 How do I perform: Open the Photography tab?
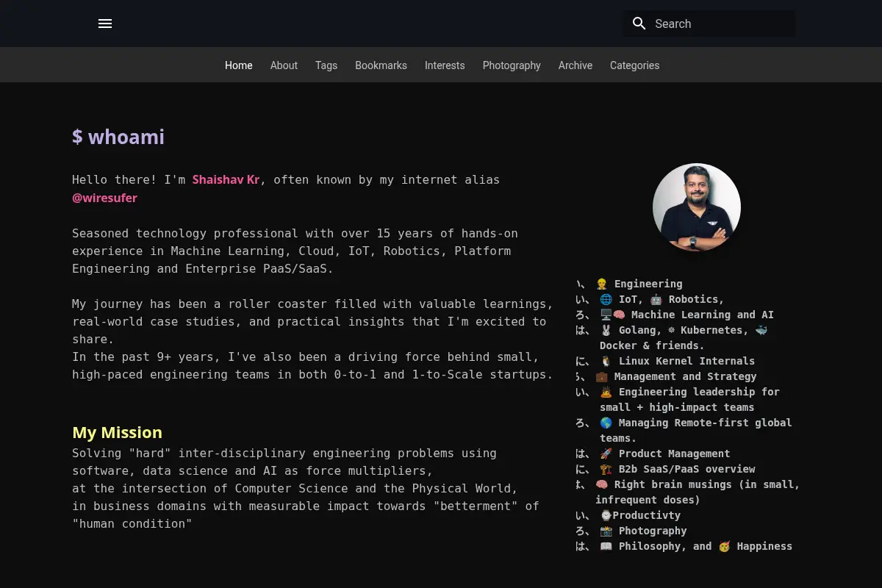(x=512, y=65)
